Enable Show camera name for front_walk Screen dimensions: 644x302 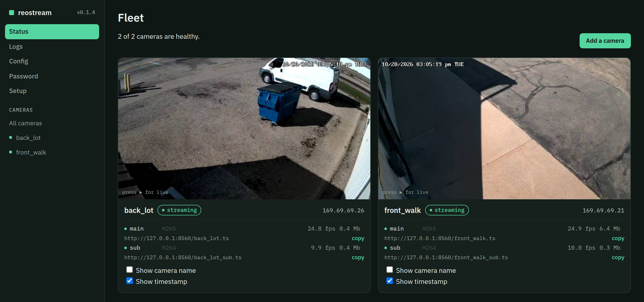[x=390, y=270]
